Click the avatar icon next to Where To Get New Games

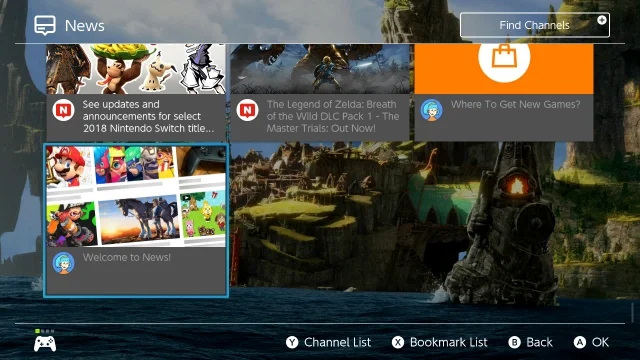point(431,110)
